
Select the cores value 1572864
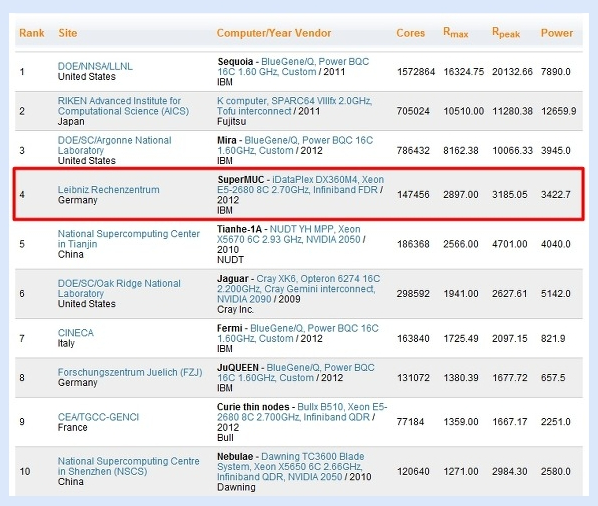coord(416,72)
